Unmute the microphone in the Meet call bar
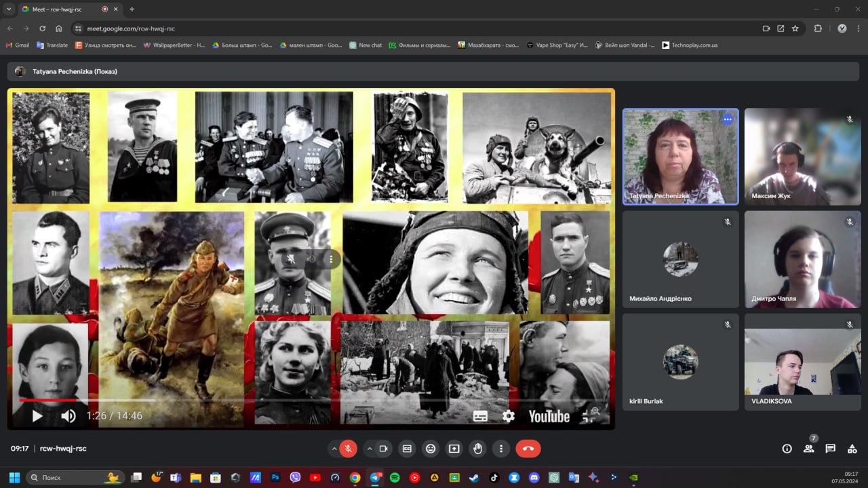This screenshot has width=868, height=488. 349,449
